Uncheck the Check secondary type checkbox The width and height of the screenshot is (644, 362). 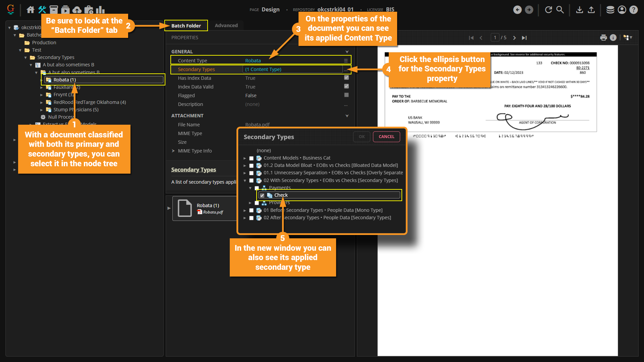pos(262,195)
